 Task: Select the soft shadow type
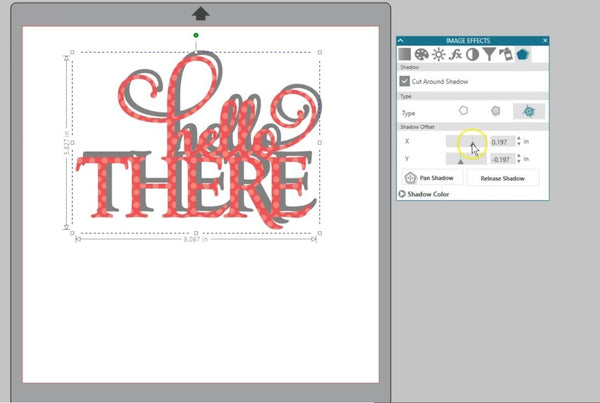coord(496,111)
